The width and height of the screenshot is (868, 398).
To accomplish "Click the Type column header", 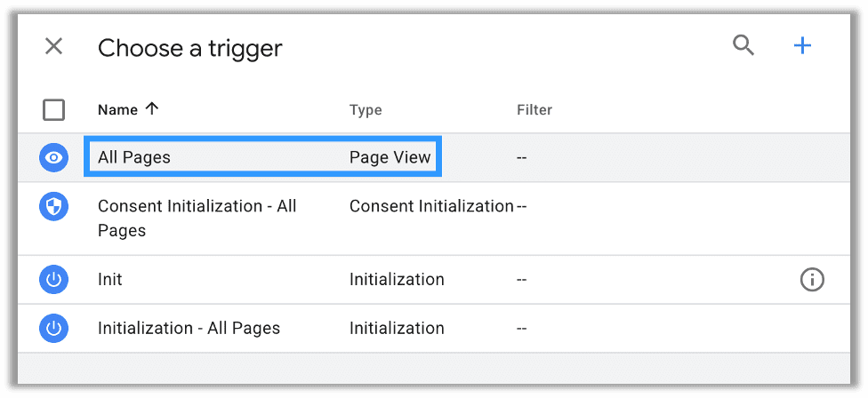I will 366,110.
